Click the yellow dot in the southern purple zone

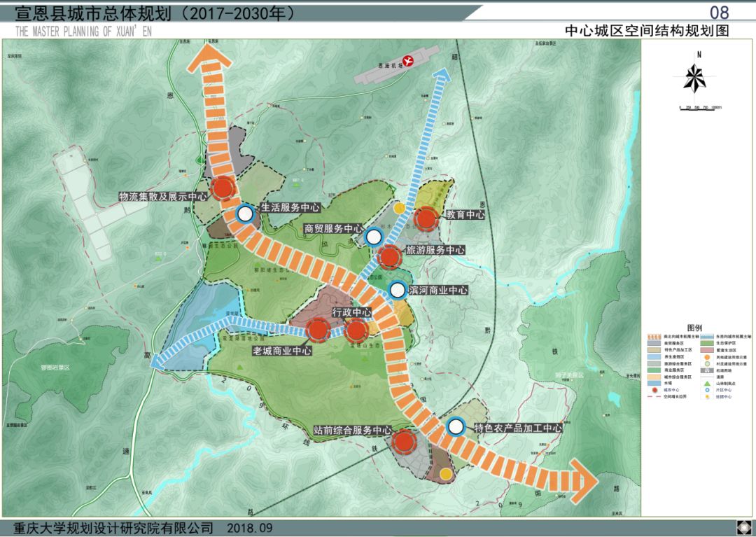pyautogui.click(x=447, y=474)
